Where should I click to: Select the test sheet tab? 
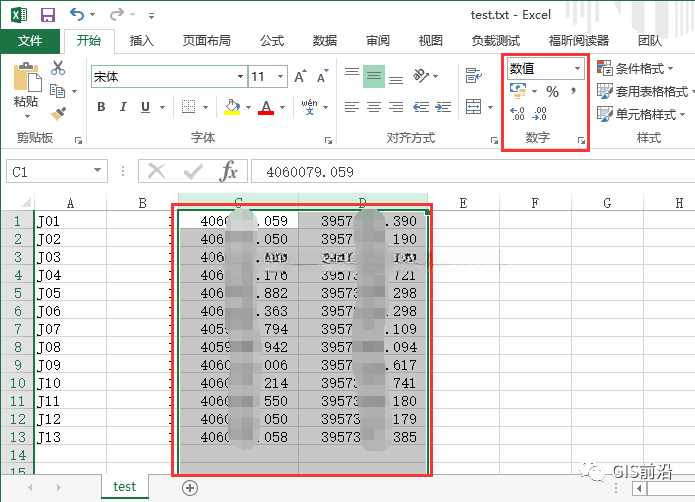[x=125, y=486]
